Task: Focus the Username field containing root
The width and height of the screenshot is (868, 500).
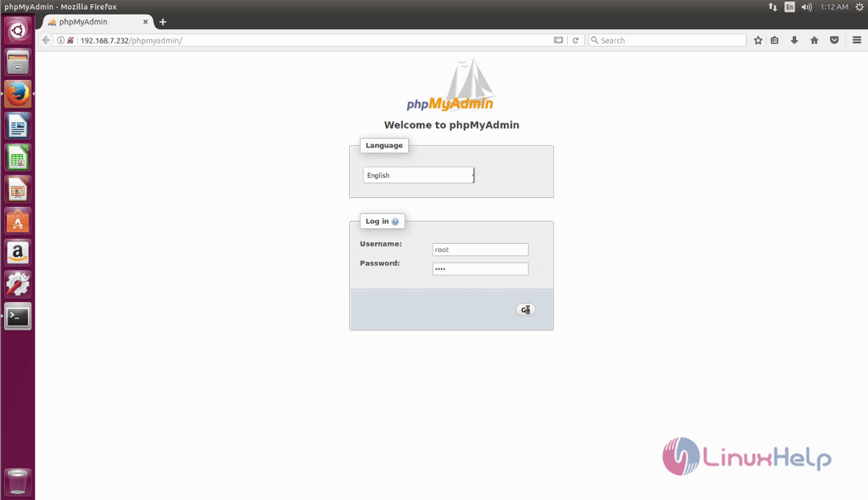Action: pyautogui.click(x=480, y=250)
